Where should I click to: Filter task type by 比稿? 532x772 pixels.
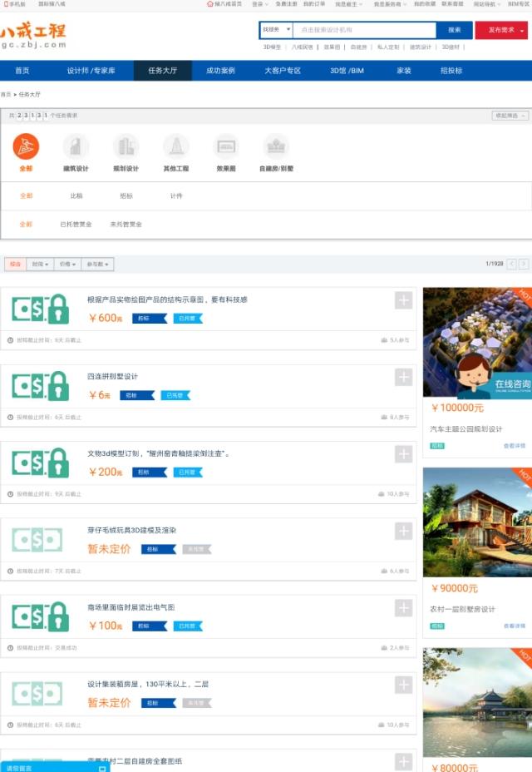tap(76, 196)
